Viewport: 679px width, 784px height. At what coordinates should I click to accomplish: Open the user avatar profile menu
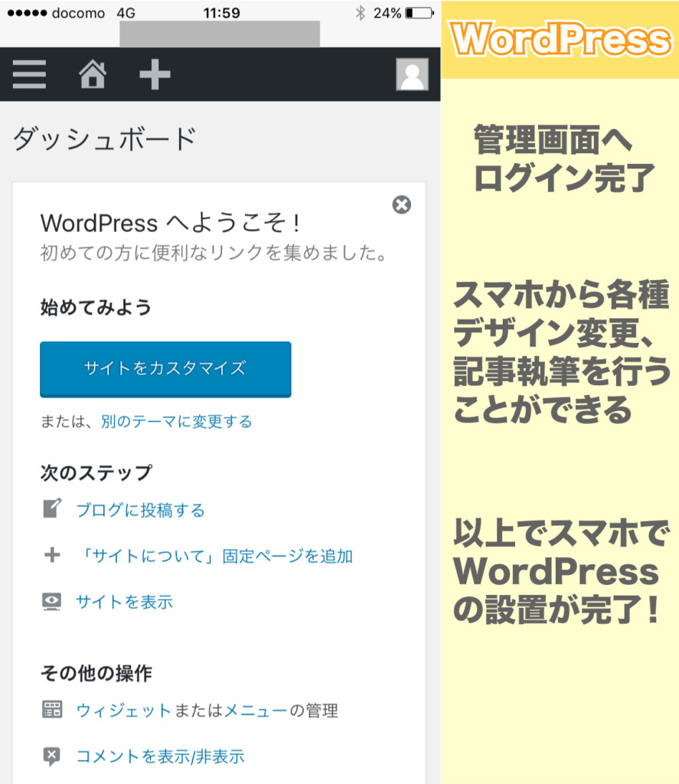412,74
